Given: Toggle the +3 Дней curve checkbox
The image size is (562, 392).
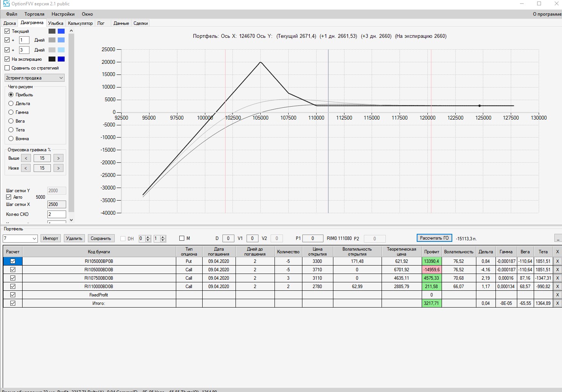Looking at the screenshot, I should [x=7, y=50].
